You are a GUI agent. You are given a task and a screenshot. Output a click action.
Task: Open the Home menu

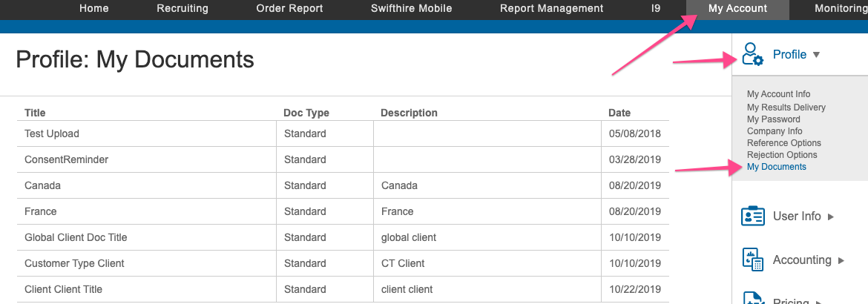[x=94, y=8]
